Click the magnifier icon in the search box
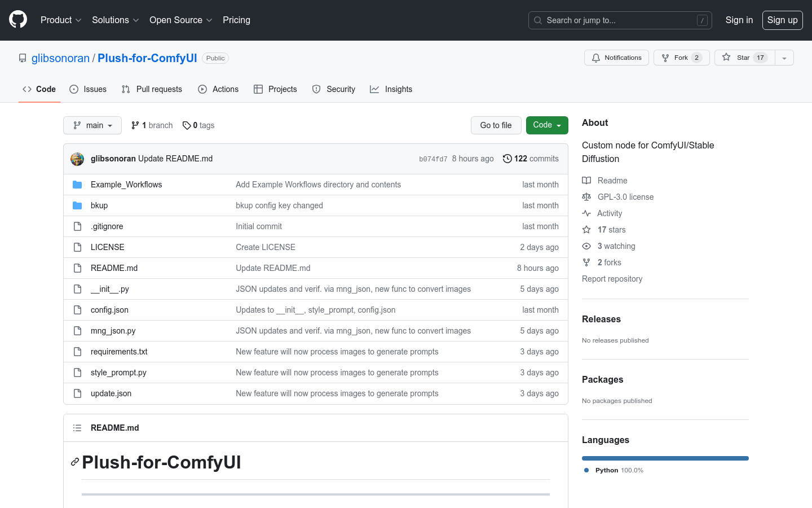Image resolution: width=812 pixels, height=508 pixels. pyautogui.click(x=538, y=20)
